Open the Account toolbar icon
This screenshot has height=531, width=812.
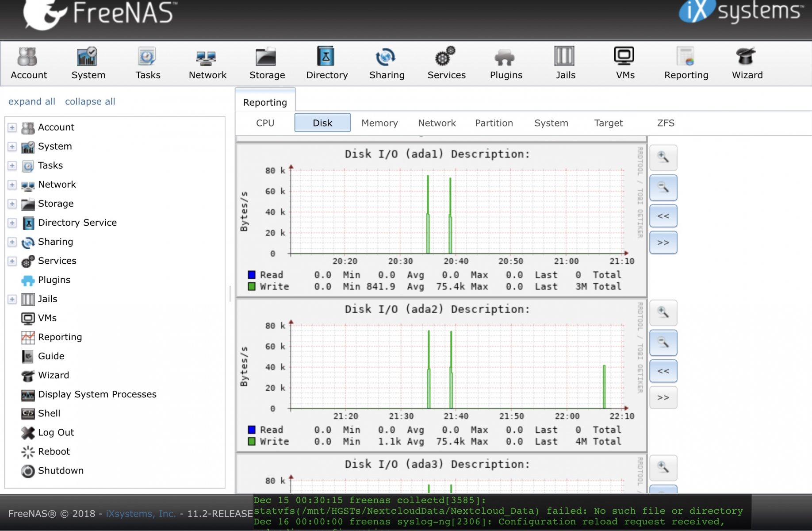[28, 63]
